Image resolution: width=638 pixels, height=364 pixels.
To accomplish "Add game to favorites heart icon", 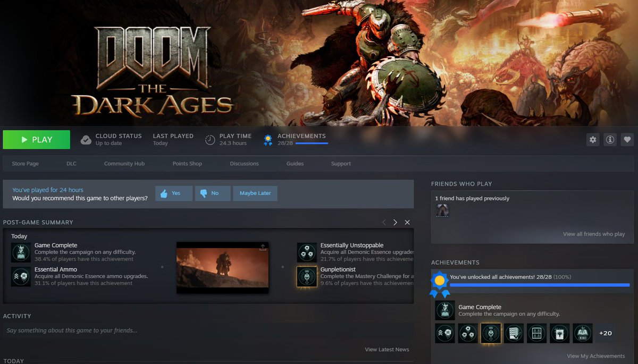I will coord(627,140).
